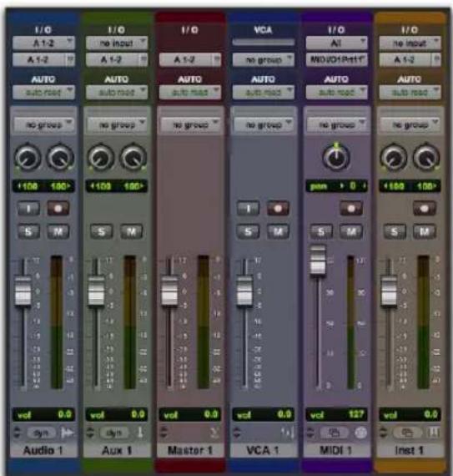Mute the MIDI 1 track

coord(351,232)
